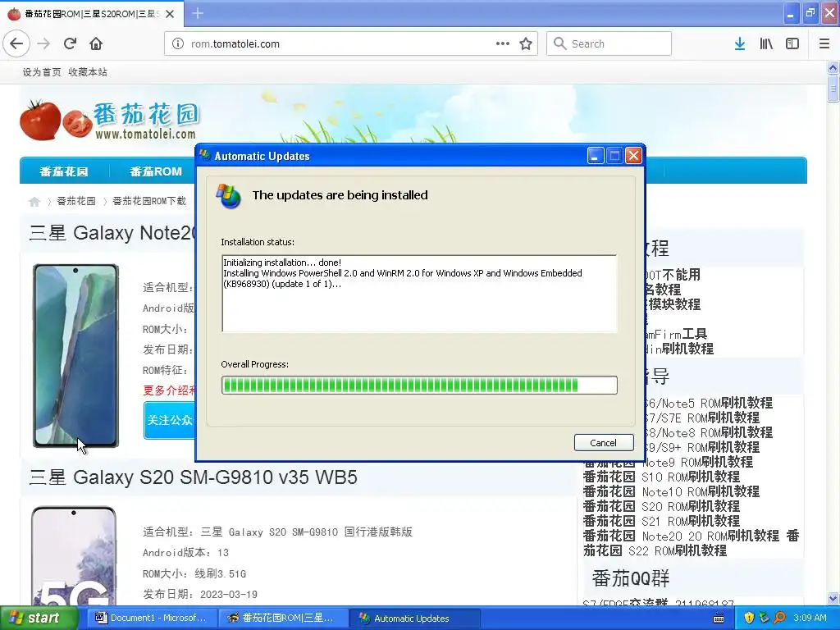Click the 番茄花园ROM下载 breadcrumb link
Viewport: 840px width, 630px height.
pos(149,202)
